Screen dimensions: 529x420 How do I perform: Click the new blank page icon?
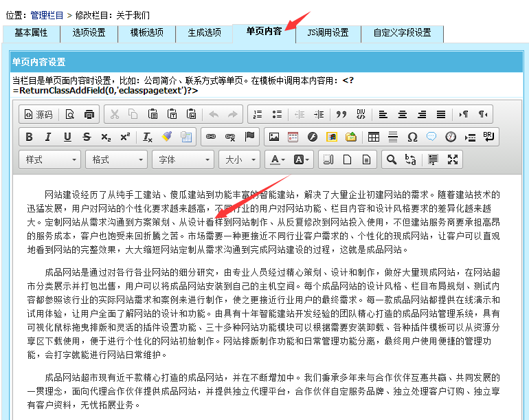348,159
